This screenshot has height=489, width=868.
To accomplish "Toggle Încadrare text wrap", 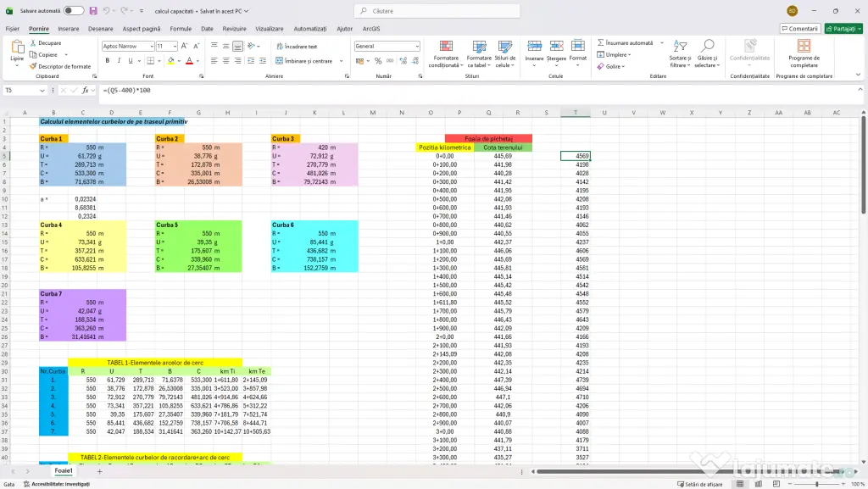I will click(297, 47).
